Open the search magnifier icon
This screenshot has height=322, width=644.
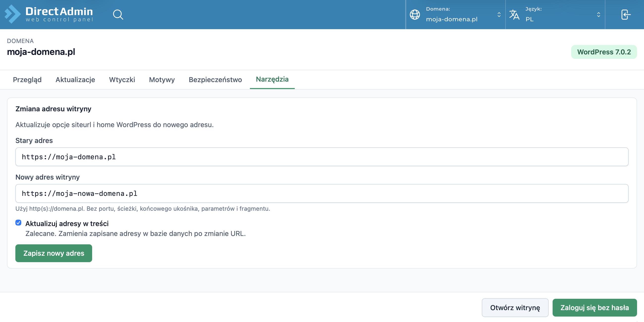(x=118, y=15)
